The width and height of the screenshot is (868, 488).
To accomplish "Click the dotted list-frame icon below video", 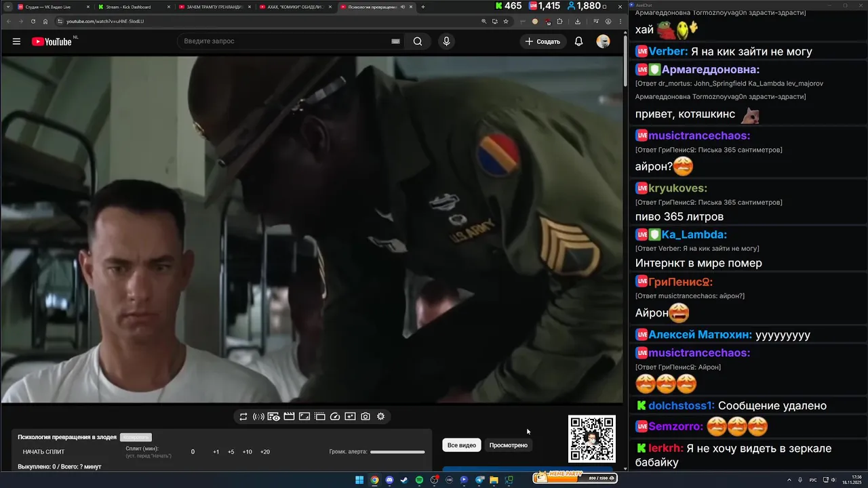I will pos(320,417).
